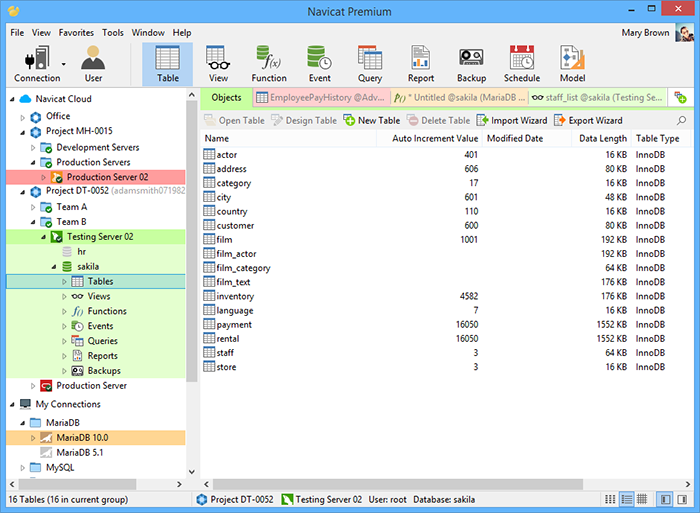Viewport: 700px width, 513px height.
Task: Expand the Team A folder
Action: click(x=33, y=207)
